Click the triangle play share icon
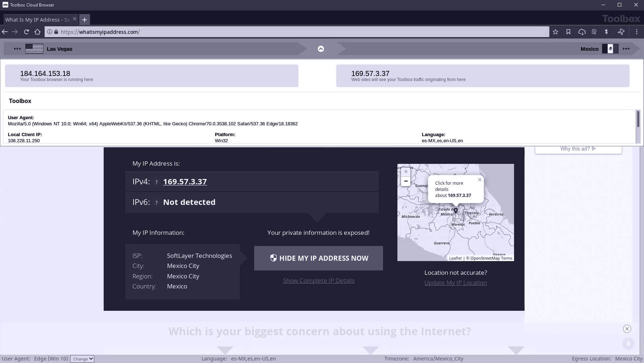 pyautogui.click(x=621, y=32)
